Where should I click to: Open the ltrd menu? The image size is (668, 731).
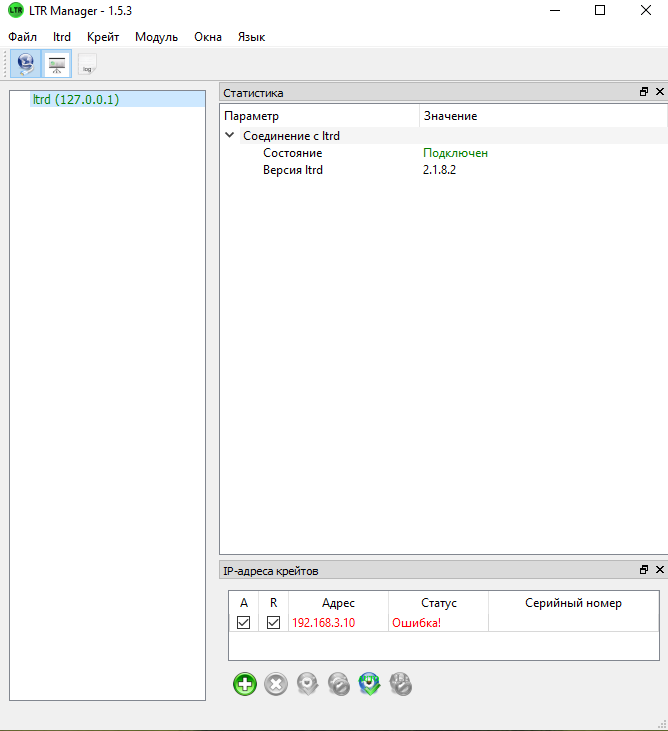[62, 37]
